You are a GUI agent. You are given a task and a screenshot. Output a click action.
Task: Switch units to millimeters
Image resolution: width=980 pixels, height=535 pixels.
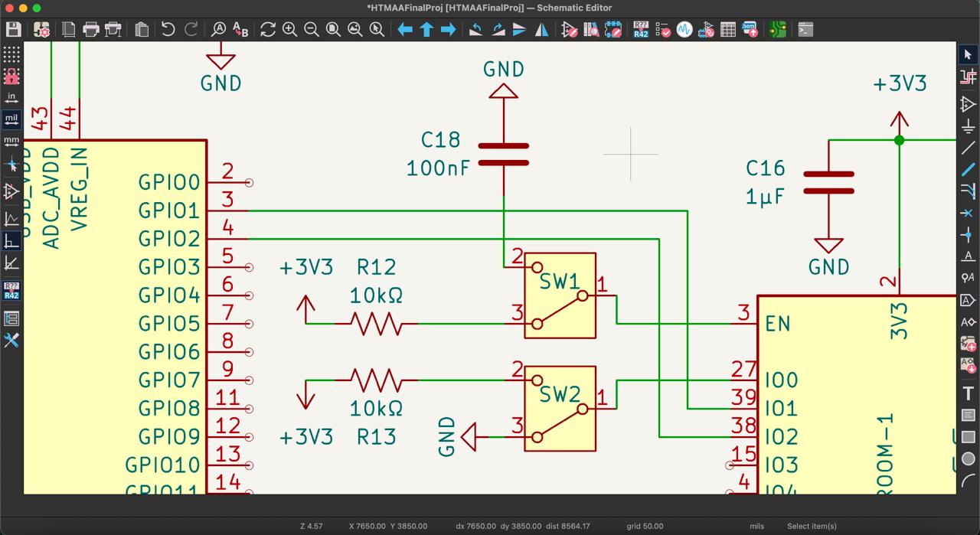tap(11, 142)
